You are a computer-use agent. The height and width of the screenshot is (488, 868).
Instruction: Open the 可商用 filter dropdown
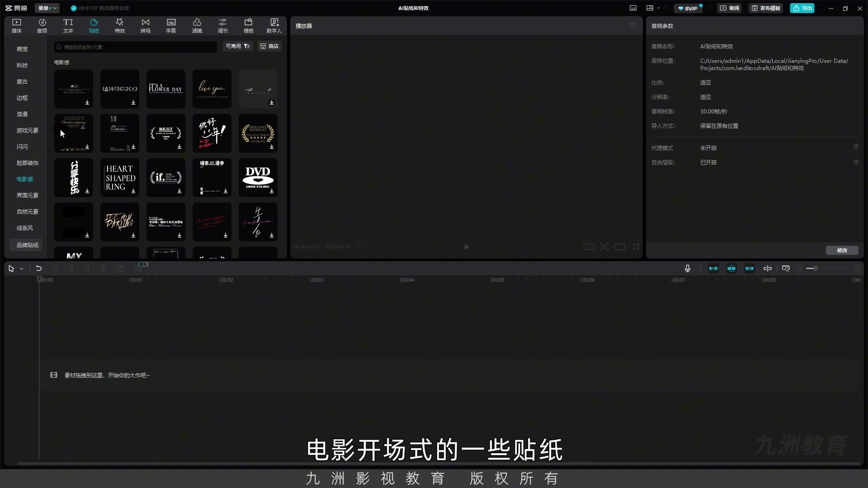point(238,46)
